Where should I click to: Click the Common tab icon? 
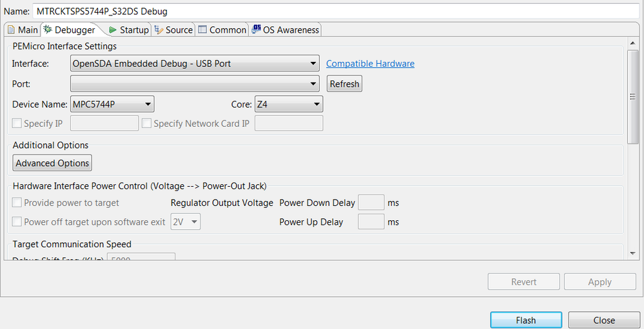(x=202, y=30)
